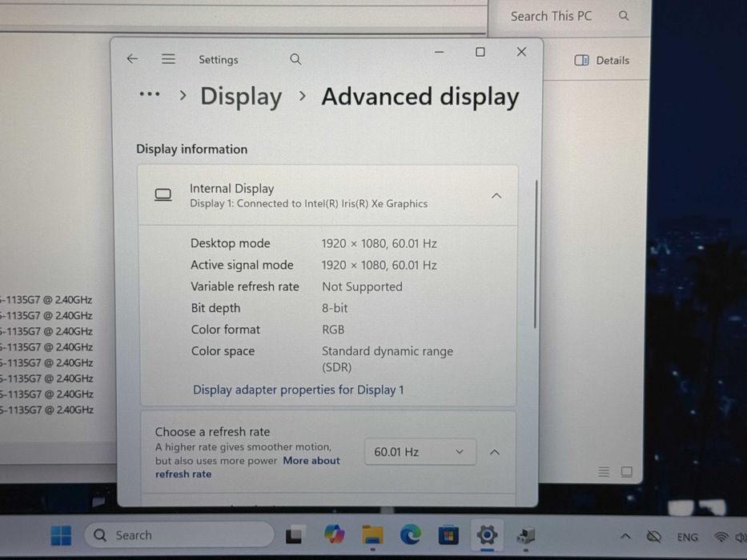Maximize the Settings window
Viewport: 747px width, 560px height.
(480, 52)
